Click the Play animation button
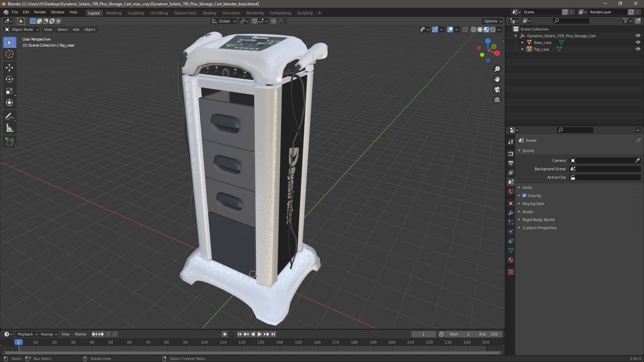Viewport: 644px width, 362px height. click(260, 334)
